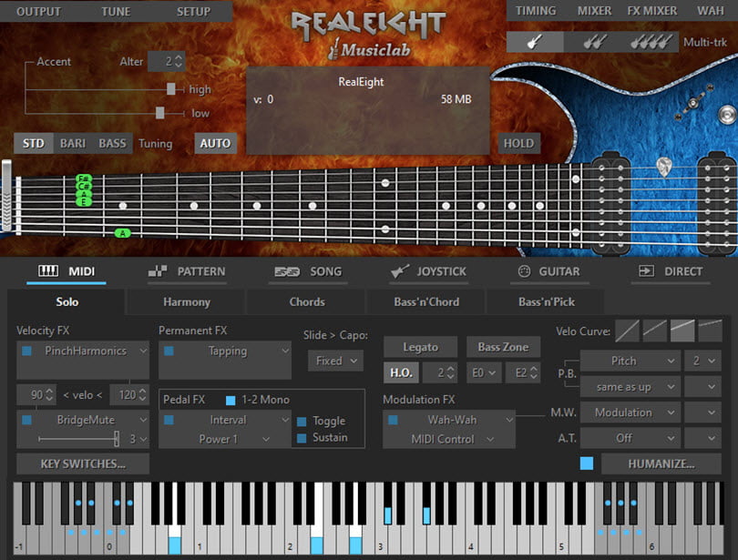738x560 pixels.
Task: Select single guitar track mode icon
Action: 535,42
